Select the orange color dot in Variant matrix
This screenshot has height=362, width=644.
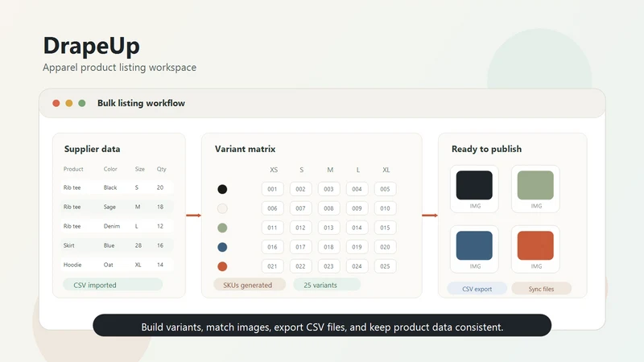pos(222,266)
